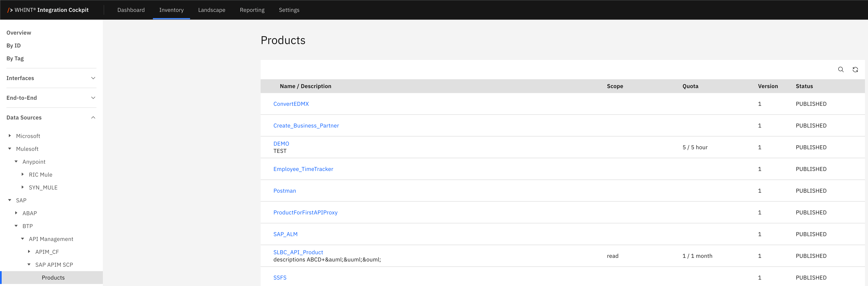
Task: Click the WHINT Integration Cockpit logo
Action: [x=48, y=10]
